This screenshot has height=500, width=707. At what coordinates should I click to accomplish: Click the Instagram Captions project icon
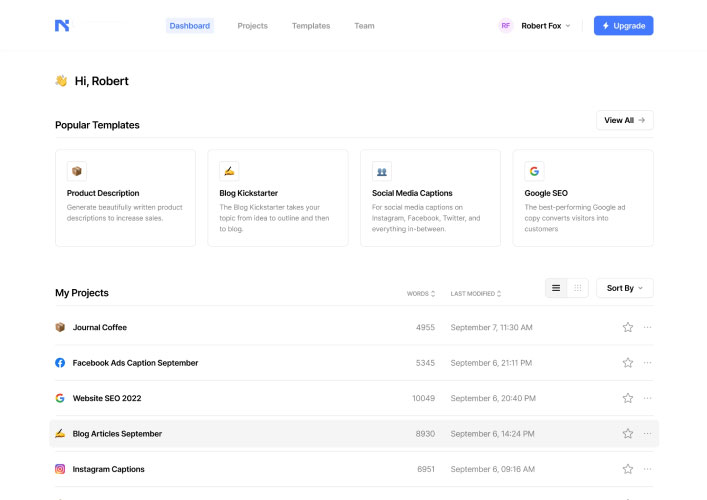click(60, 469)
